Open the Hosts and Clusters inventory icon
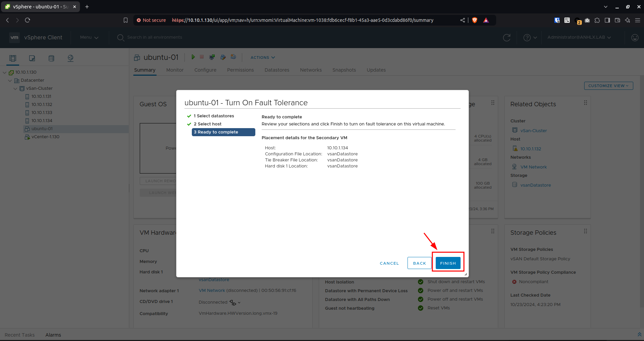The height and width of the screenshot is (341, 644). 13,58
